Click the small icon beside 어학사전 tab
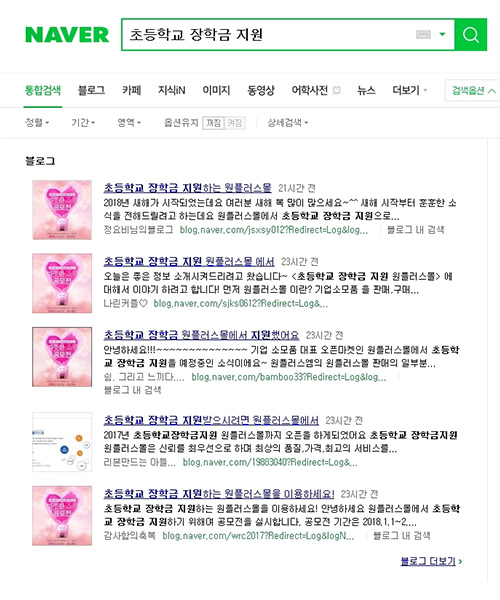The image size is (500, 600). pos(336,90)
